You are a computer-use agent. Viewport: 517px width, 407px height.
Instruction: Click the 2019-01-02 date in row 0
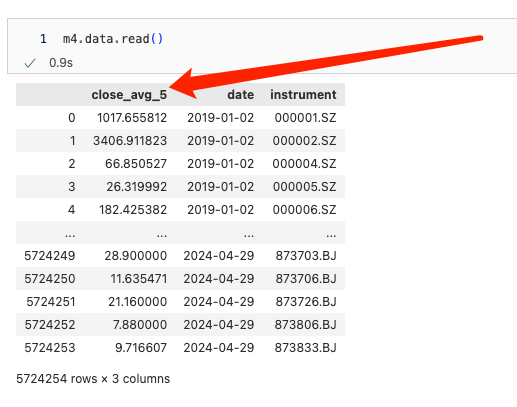[x=220, y=118]
